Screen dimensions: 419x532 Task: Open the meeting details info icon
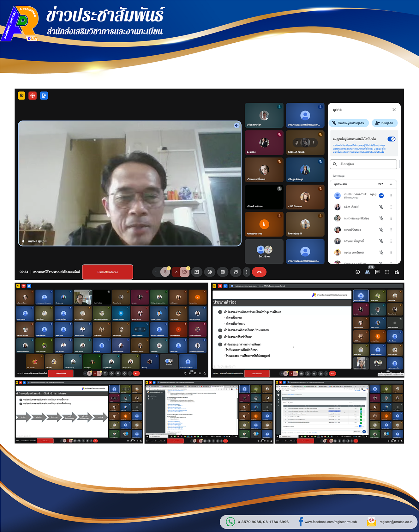click(x=357, y=272)
